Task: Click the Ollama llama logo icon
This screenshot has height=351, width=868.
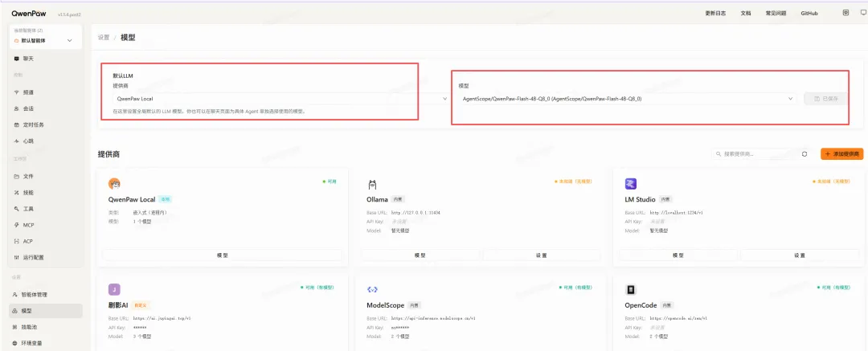Action: pos(372,185)
